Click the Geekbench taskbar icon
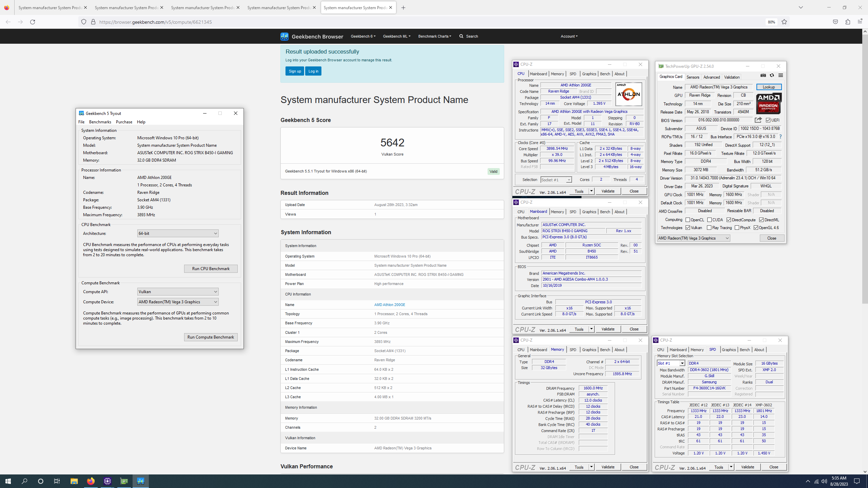The width and height of the screenshot is (868, 488). [141, 481]
